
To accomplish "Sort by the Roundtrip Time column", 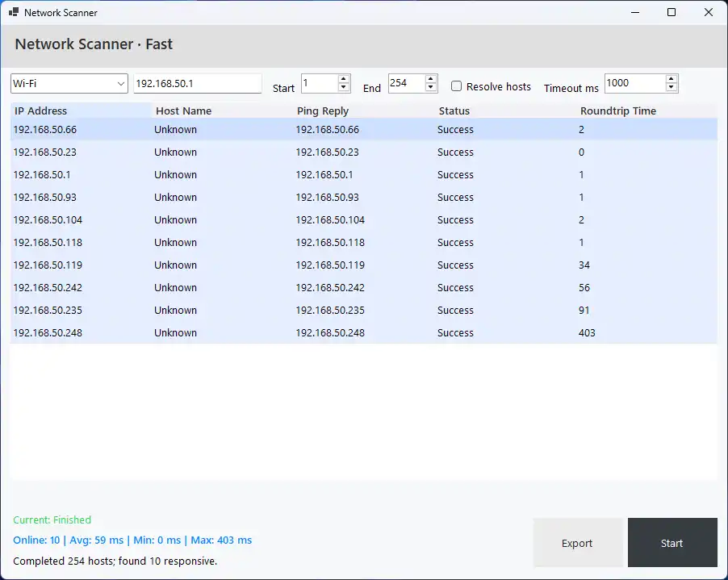I will (617, 111).
